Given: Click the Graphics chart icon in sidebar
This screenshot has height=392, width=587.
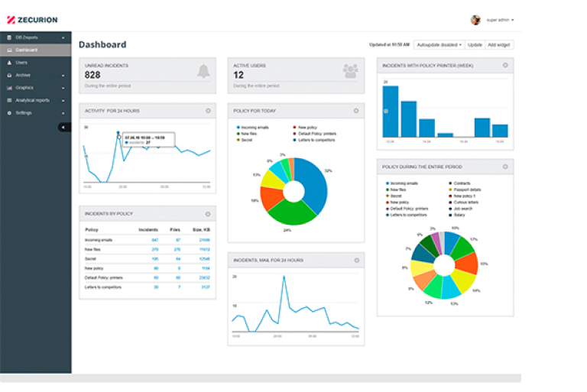Looking at the screenshot, I should click(x=9, y=88).
